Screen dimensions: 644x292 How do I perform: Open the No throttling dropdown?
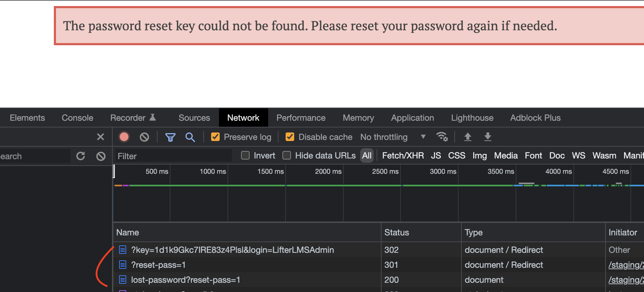point(392,137)
